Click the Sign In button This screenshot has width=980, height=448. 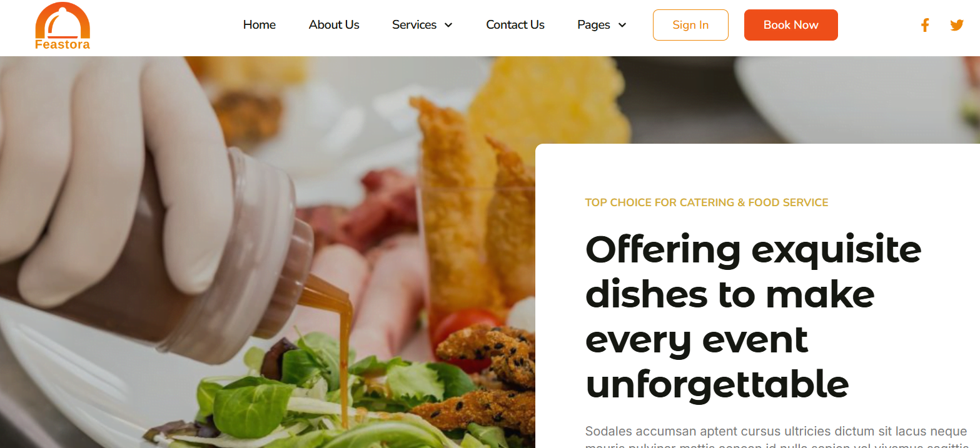690,25
